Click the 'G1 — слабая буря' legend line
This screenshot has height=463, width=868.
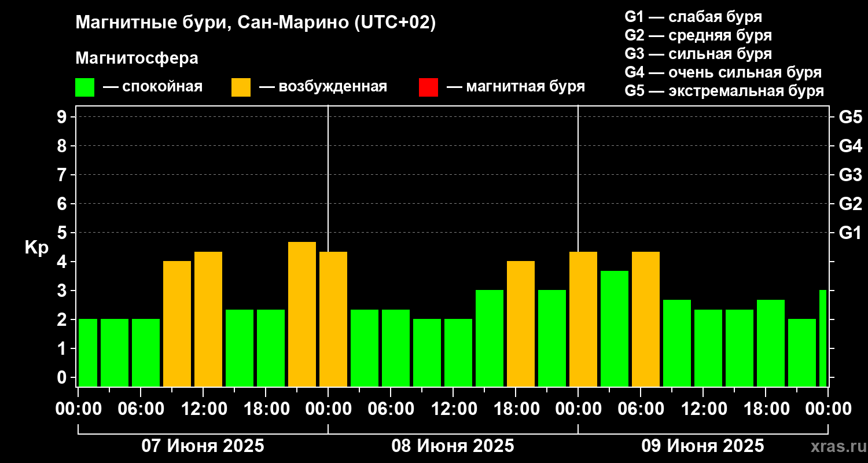(x=693, y=17)
